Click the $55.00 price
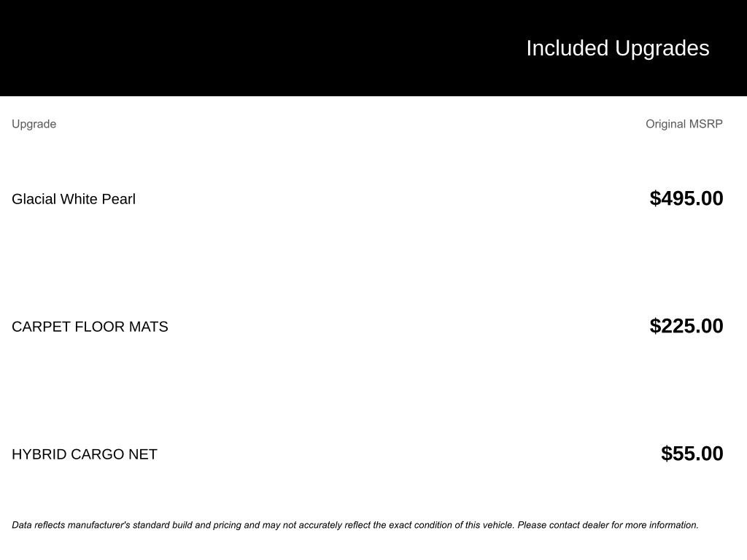 692,454
